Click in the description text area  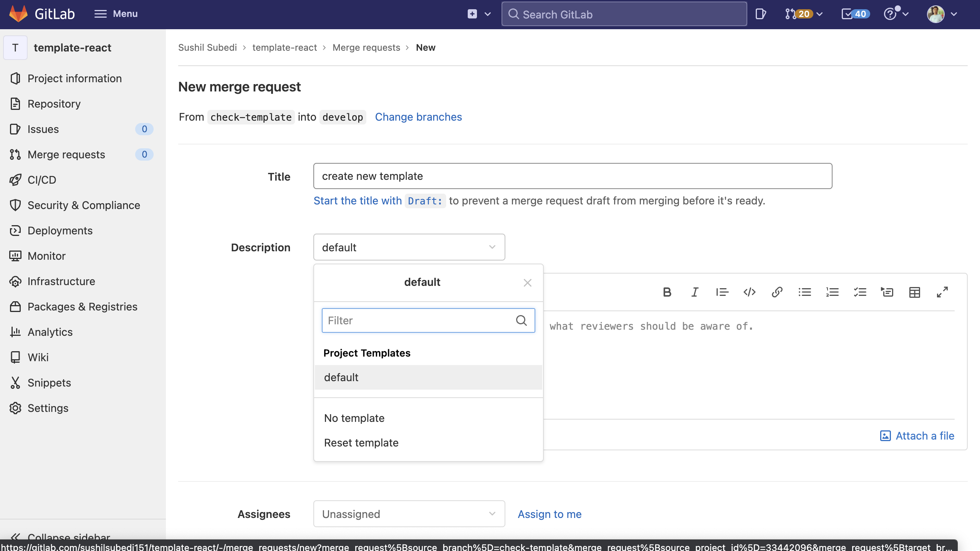(749, 365)
